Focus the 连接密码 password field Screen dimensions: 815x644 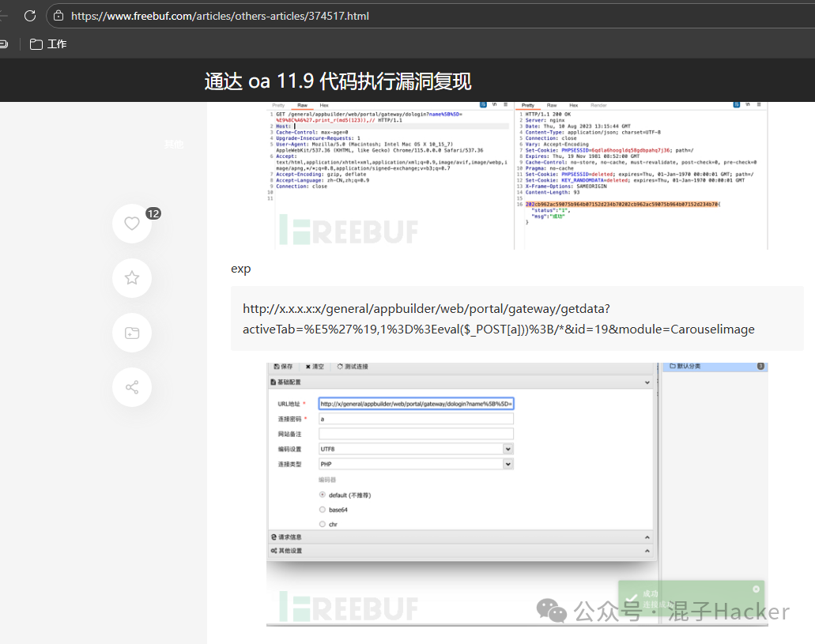coord(417,419)
